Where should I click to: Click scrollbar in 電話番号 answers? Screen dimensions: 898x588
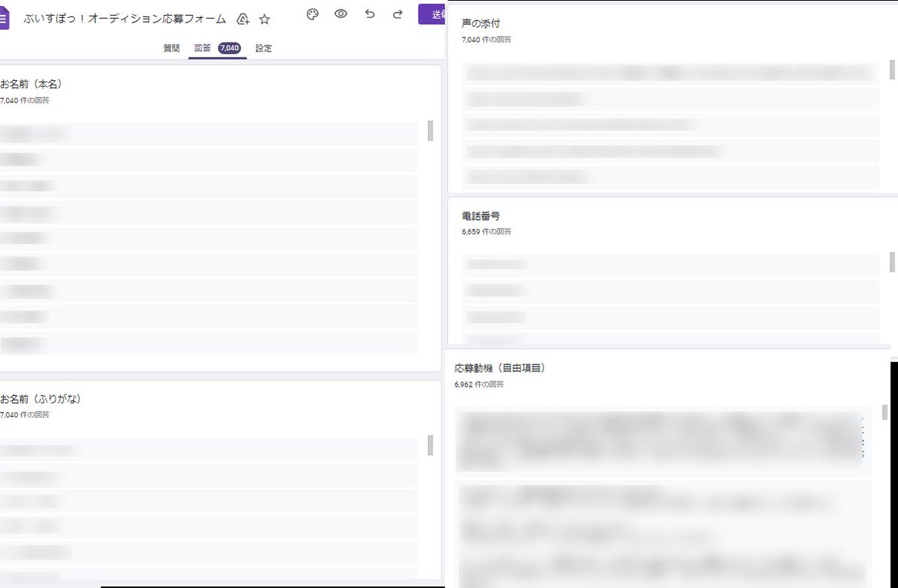(x=892, y=262)
